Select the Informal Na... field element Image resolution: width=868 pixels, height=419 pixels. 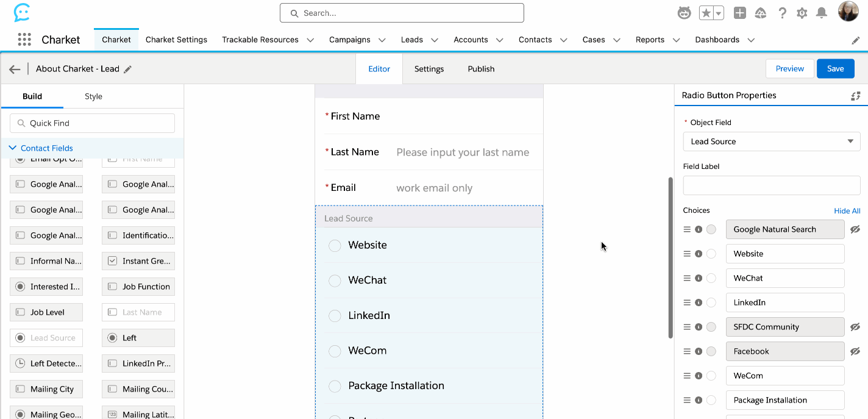[46, 261]
